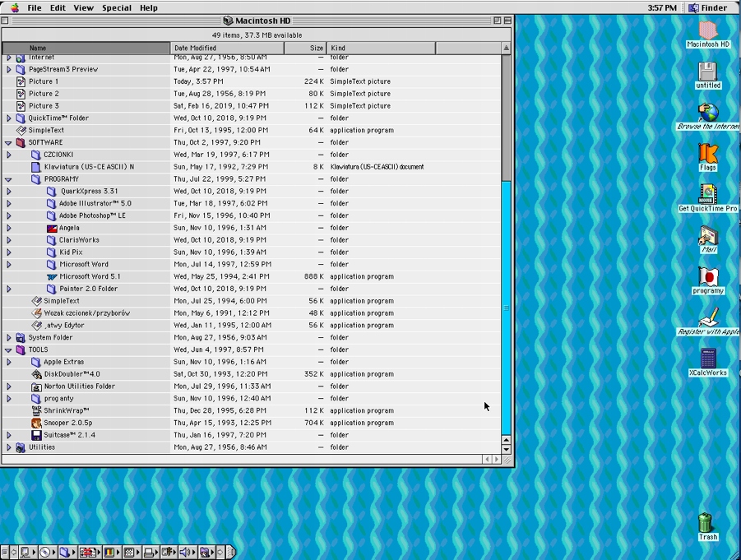741x560 pixels.
Task: Open the Apple logo menu
Action: coord(15,7)
